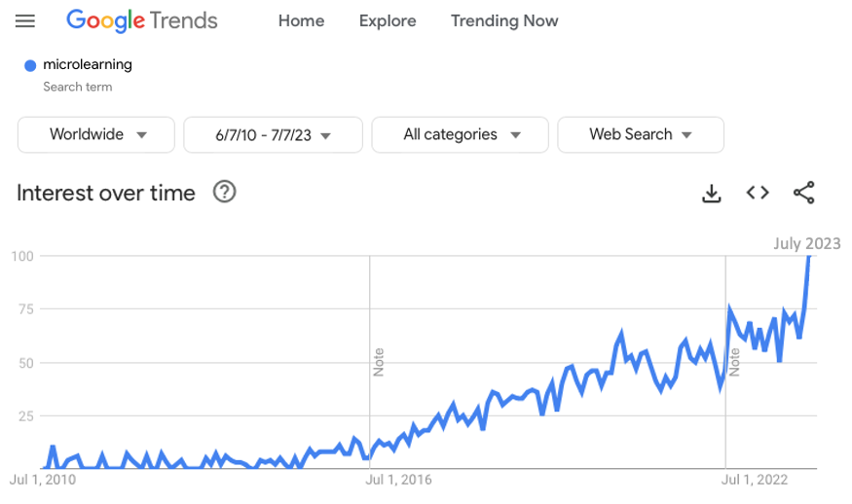Click the Interest over time heading
This screenshot has height=504, width=852.
tap(106, 193)
